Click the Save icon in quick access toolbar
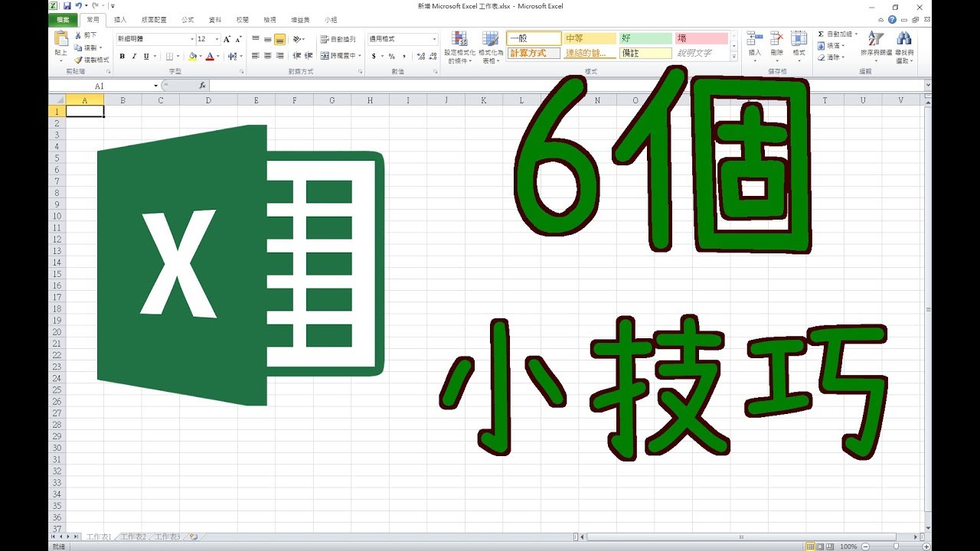The image size is (980, 551). pos(67,6)
